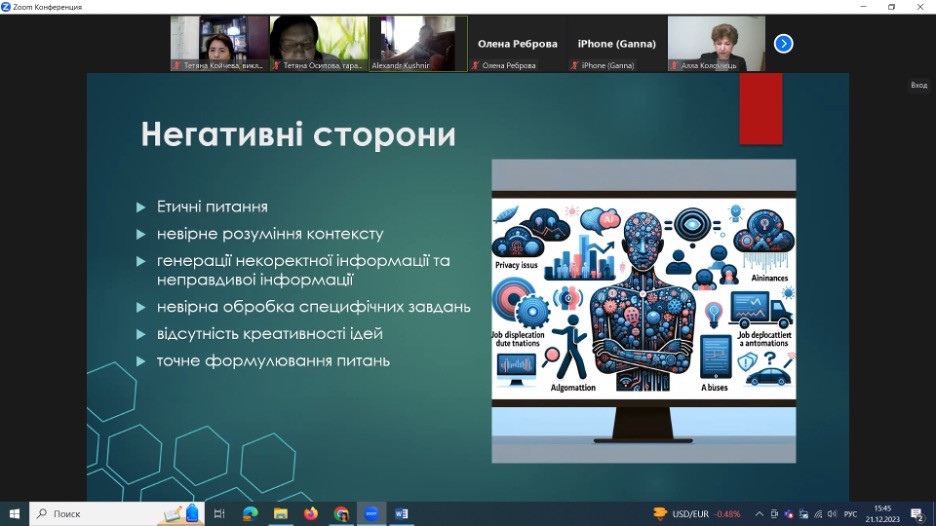Click the bullet відсутність креативності ідей

[x=269, y=334]
